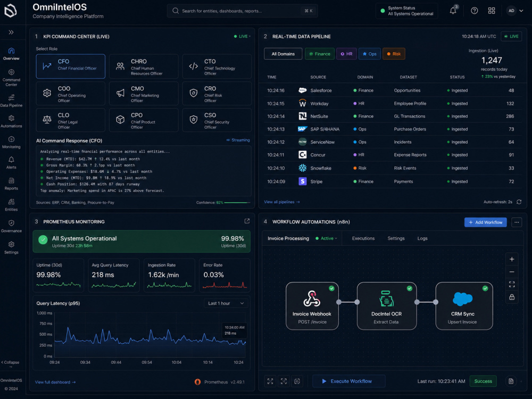The image size is (532, 399).
Task: Open View all pipelines link
Action: click(x=282, y=202)
